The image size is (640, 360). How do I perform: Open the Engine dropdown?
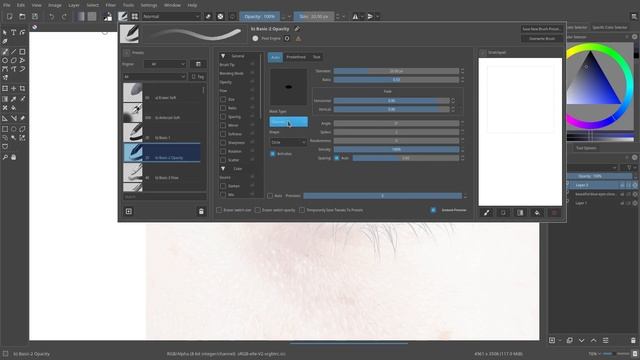click(165, 64)
